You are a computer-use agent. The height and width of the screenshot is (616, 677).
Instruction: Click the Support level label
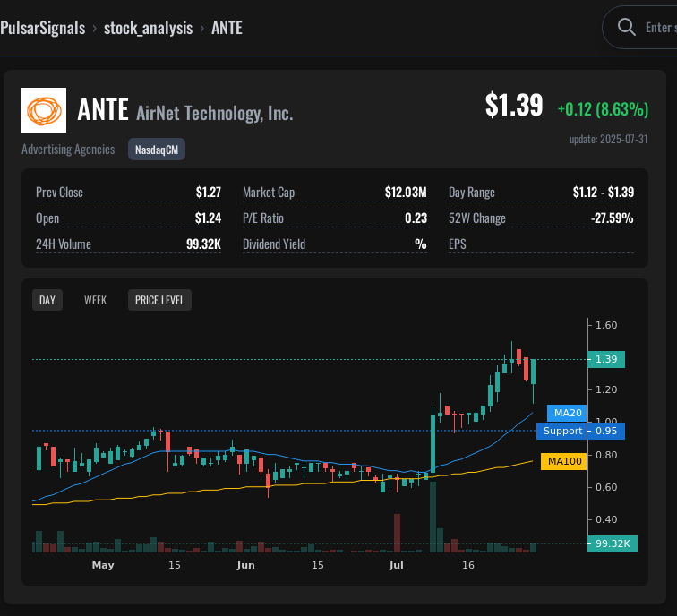[562, 431]
